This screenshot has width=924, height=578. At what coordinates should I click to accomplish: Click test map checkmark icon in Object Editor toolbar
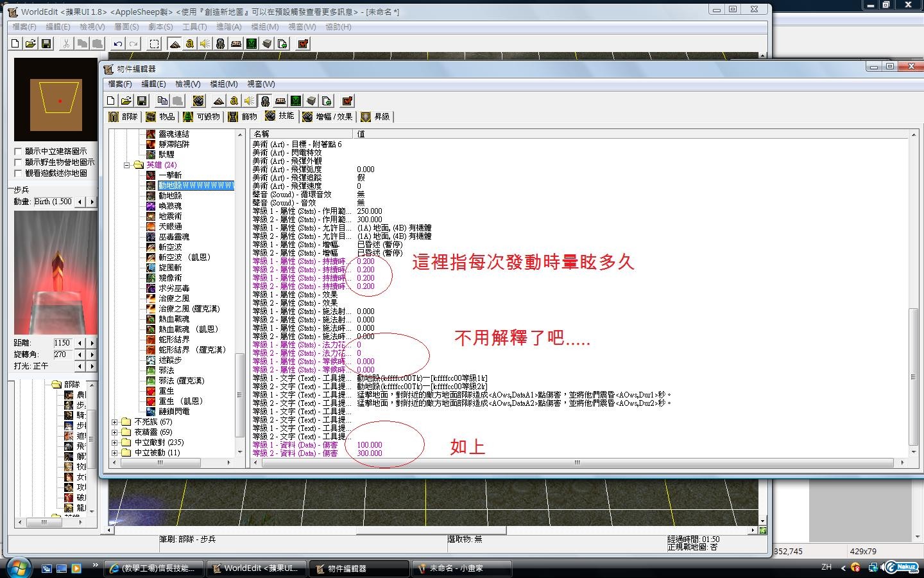[x=347, y=101]
